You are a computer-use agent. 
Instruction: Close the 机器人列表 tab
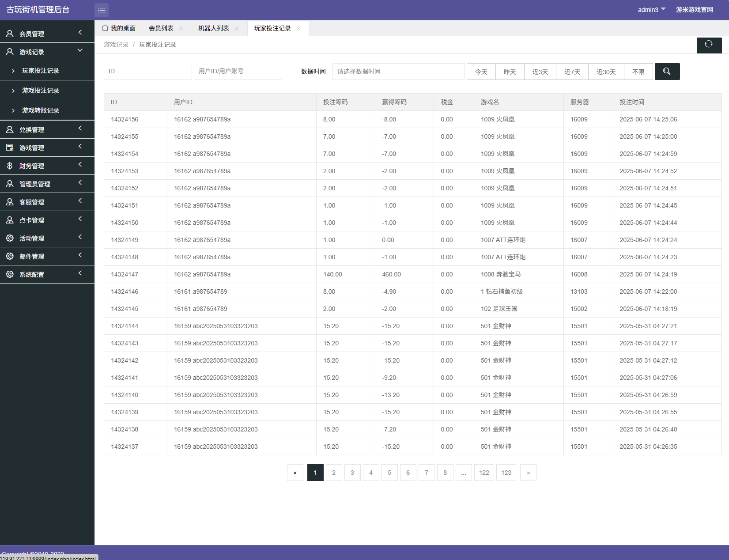click(237, 28)
